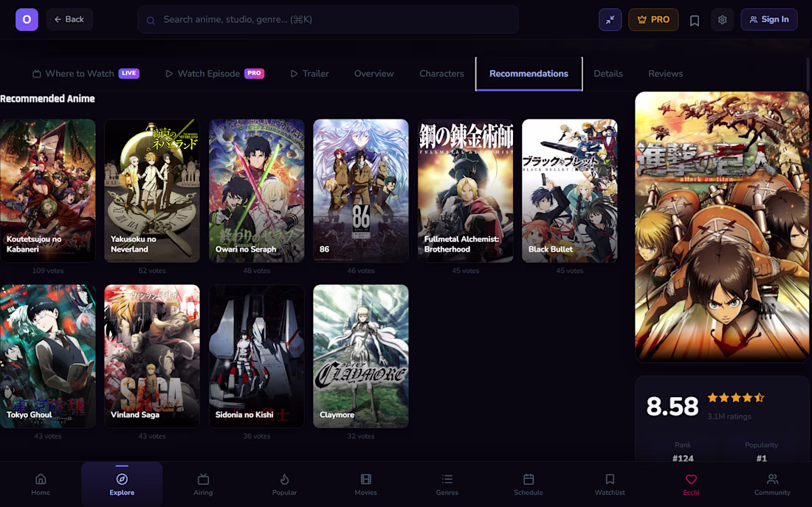Viewport: 812px width, 507px height.
Task: Switch to Where to Watch tab
Action: click(x=86, y=74)
